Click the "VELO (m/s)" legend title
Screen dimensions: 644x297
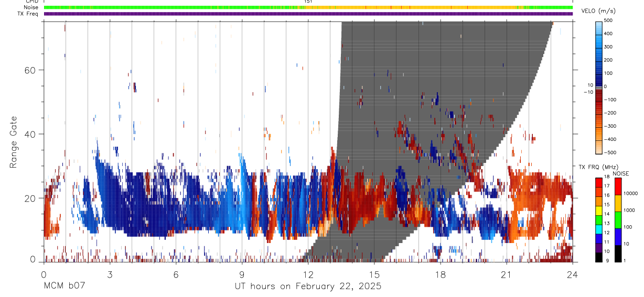click(599, 11)
